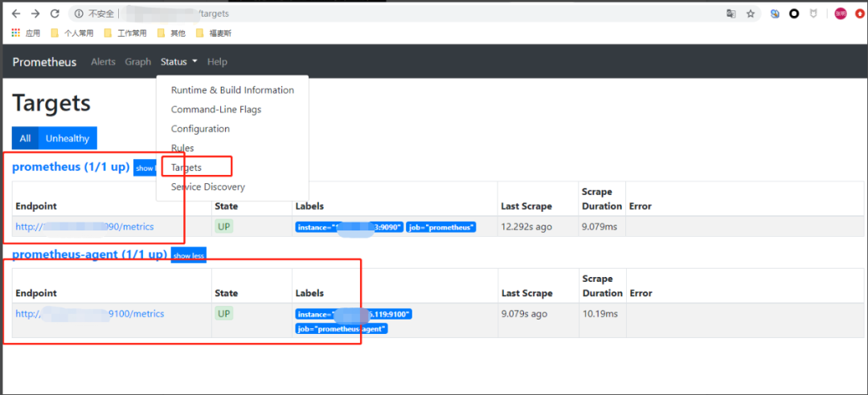Click the blue globe extension icon
This screenshot has height=395, width=868.
tap(775, 14)
